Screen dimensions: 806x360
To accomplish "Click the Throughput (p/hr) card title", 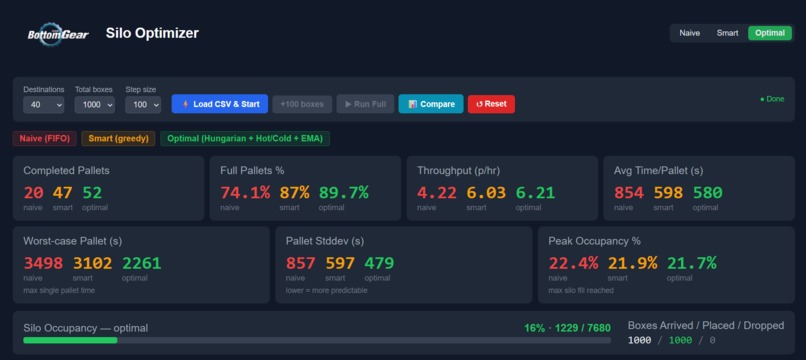I will point(459,170).
